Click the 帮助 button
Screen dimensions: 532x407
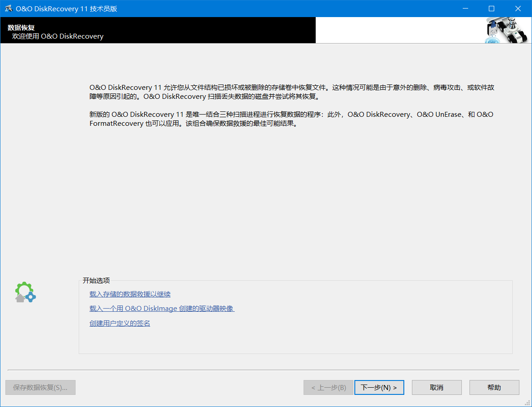click(x=494, y=387)
